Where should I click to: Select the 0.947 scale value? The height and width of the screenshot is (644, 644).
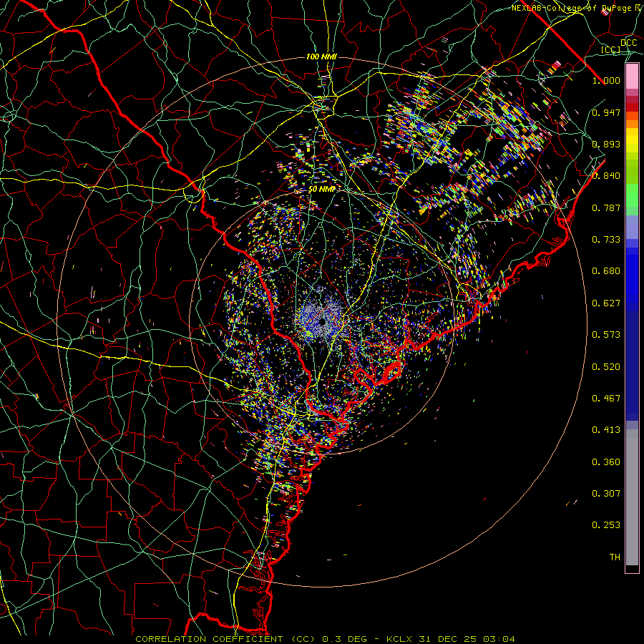(606, 112)
